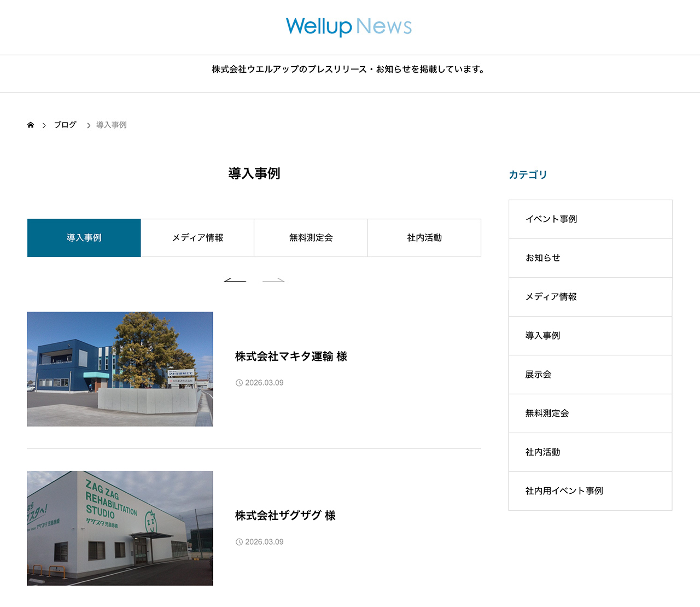The width and height of the screenshot is (700, 607).
Task: Click the breadcrumb separator after ブログ
Action: [x=88, y=125]
